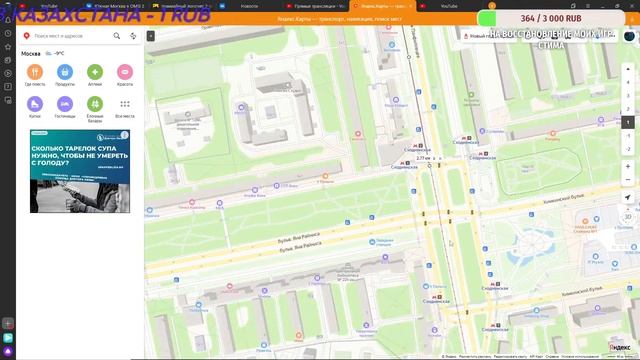640x360 pixels.
Task: Open the 'API Карт' footer link
Action: tap(536, 357)
